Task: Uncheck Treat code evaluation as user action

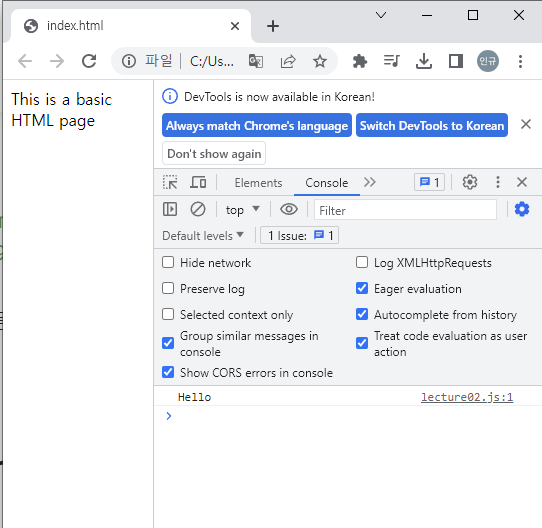Action: 362,343
